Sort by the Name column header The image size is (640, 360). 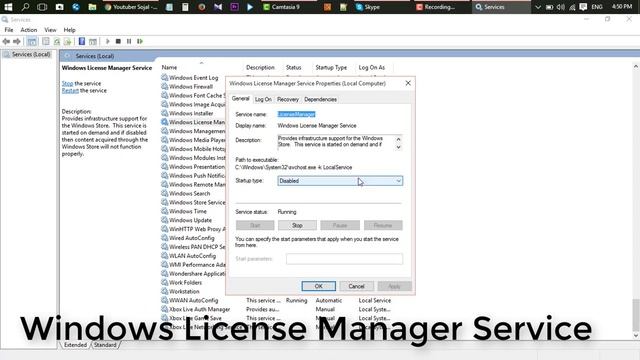click(169, 67)
